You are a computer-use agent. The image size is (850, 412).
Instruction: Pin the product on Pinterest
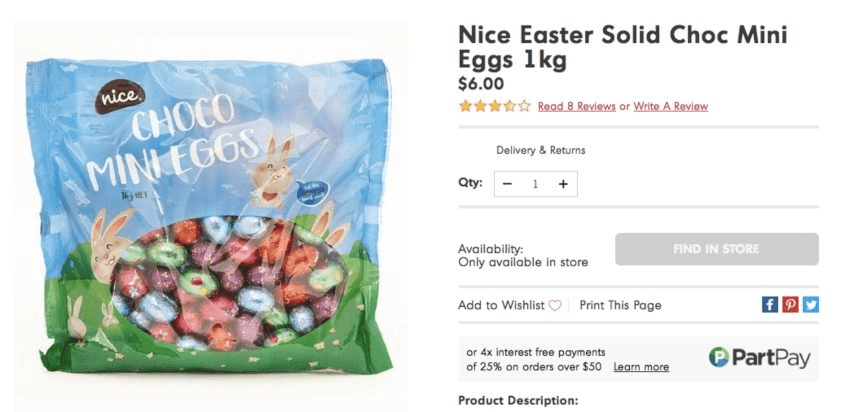coord(790,305)
